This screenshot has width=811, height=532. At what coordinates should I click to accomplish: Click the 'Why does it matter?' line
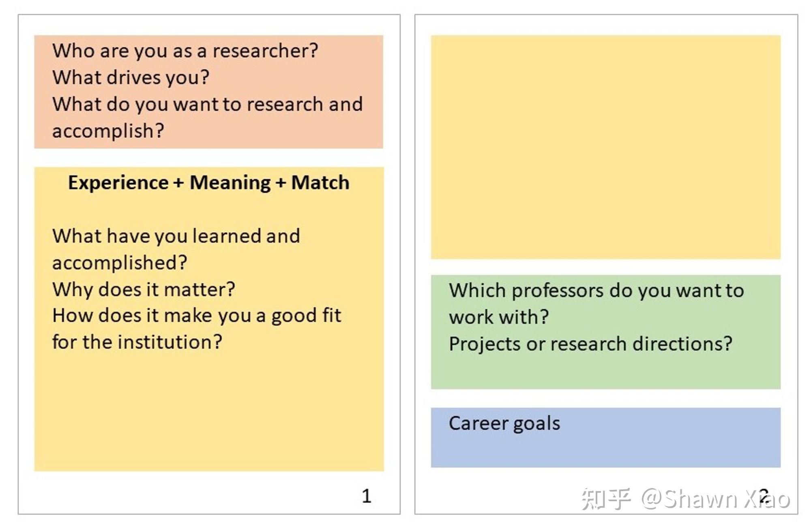coord(144,290)
